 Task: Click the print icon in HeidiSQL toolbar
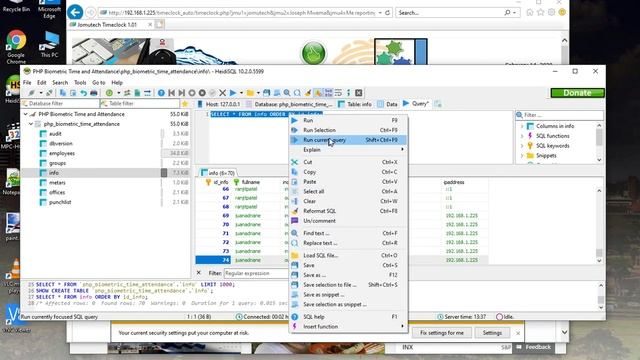pyautogui.click(x=93, y=93)
